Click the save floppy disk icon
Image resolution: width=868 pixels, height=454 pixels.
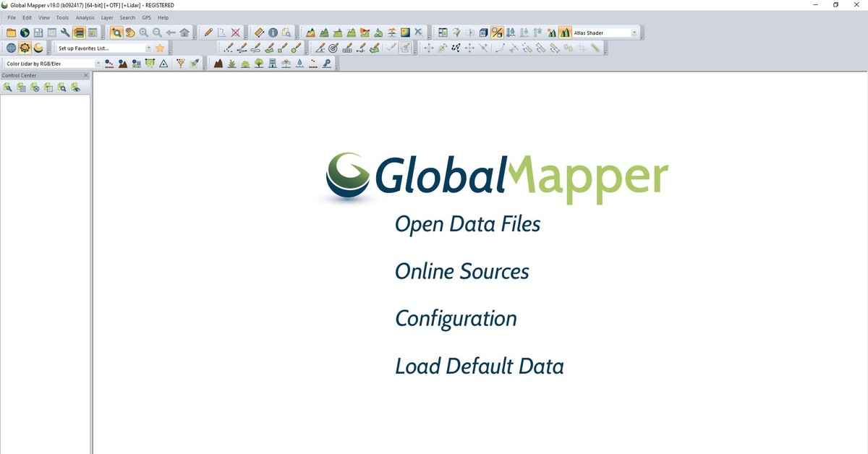coord(38,33)
